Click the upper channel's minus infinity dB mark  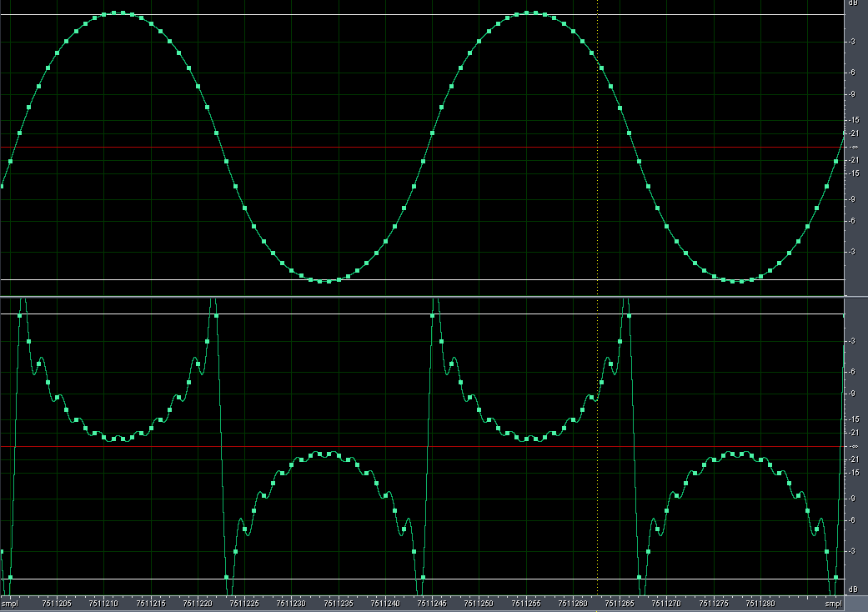coord(854,148)
